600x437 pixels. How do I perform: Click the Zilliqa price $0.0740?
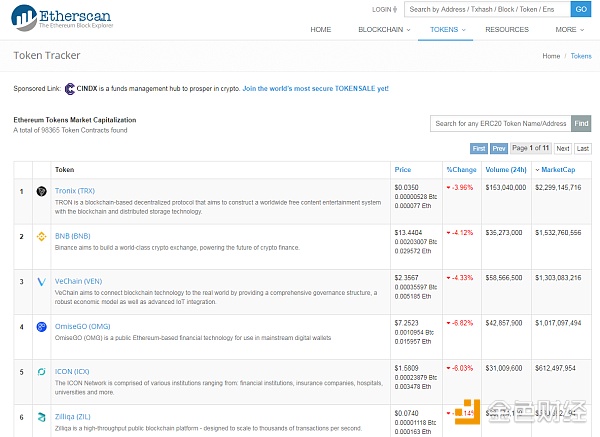406,413
